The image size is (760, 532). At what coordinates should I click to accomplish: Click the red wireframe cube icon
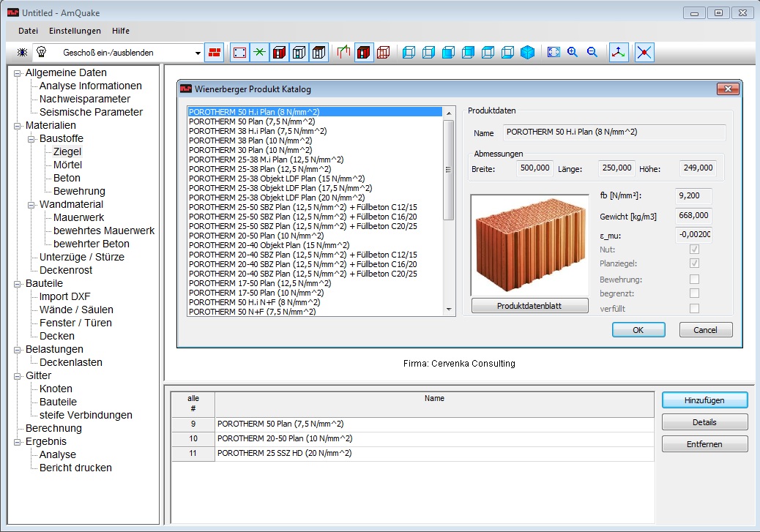[x=384, y=53]
